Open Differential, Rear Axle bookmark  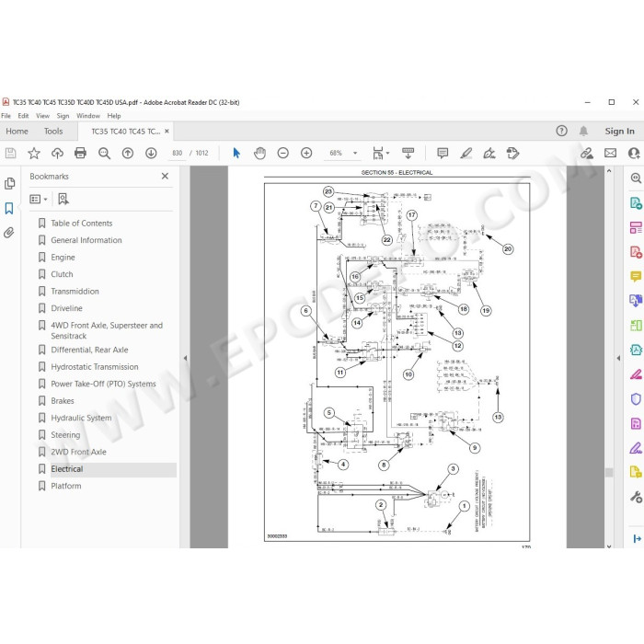(x=89, y=350)
